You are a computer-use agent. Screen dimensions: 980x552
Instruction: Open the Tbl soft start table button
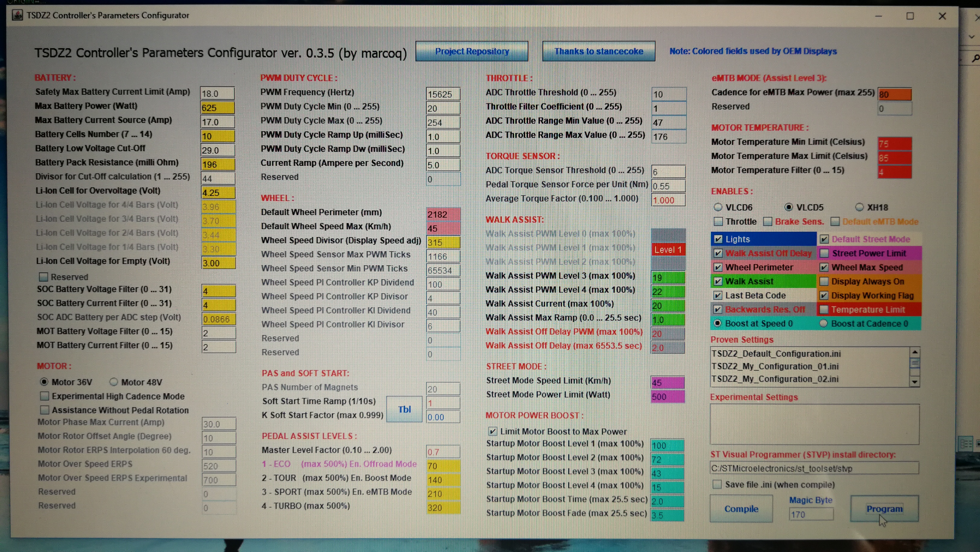(404, 409)
